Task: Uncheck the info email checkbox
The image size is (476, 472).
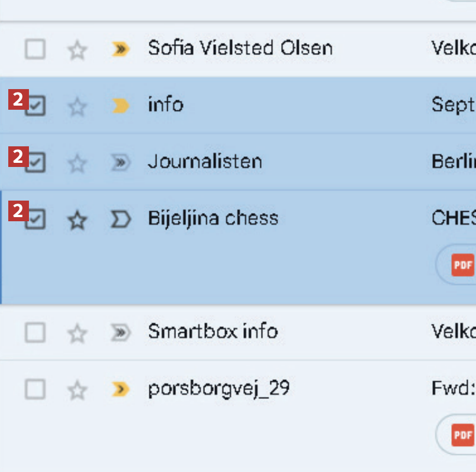Action: coord(35,106)
